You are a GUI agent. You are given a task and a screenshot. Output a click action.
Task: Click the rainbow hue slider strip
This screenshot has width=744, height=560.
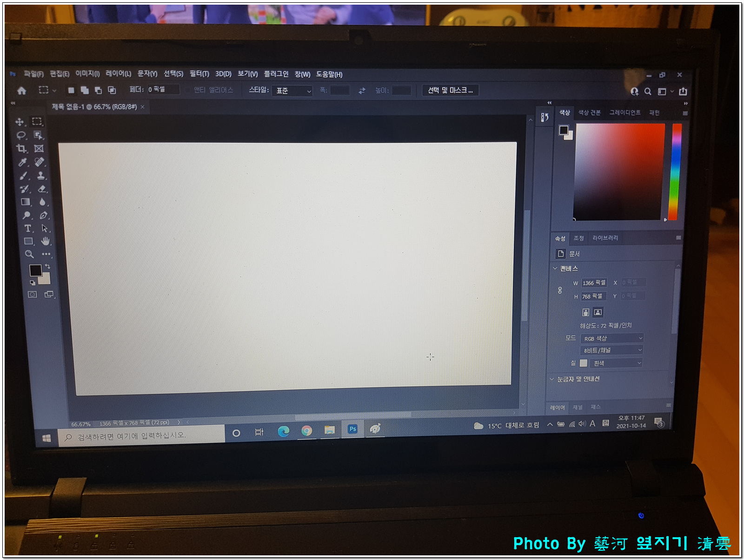675,171
